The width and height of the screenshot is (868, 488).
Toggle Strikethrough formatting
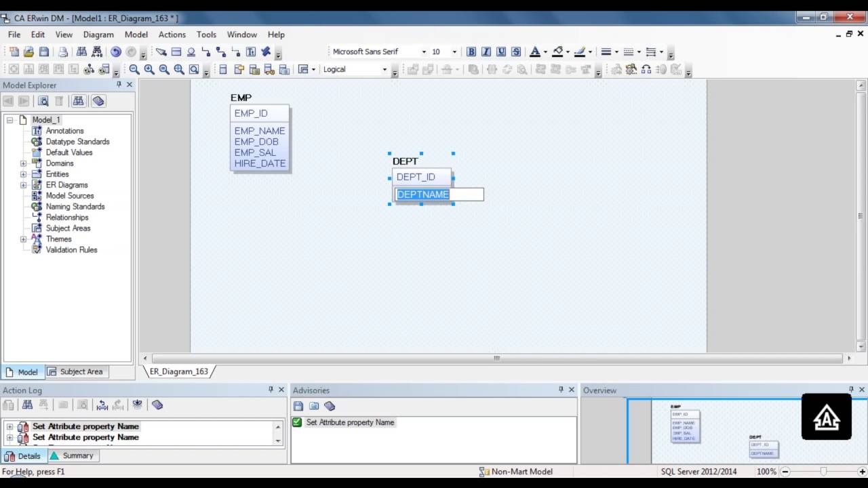point(516,52)
